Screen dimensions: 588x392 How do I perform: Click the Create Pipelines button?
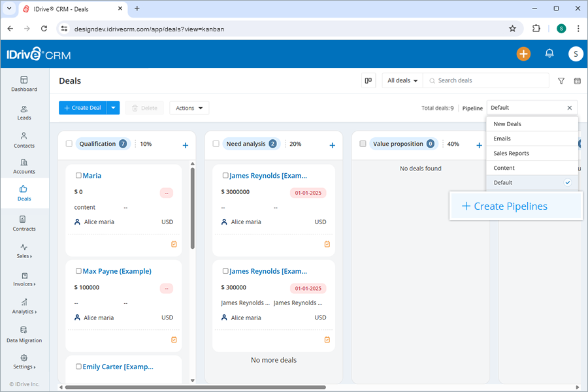pyautogui.click(x=516, y=206)
